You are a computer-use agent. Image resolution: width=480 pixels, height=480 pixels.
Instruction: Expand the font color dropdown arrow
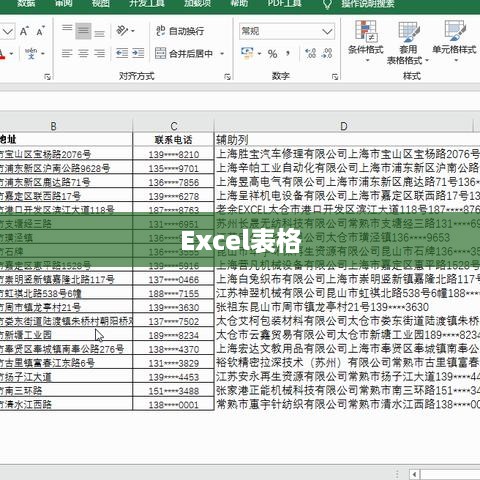coord(12,53)
